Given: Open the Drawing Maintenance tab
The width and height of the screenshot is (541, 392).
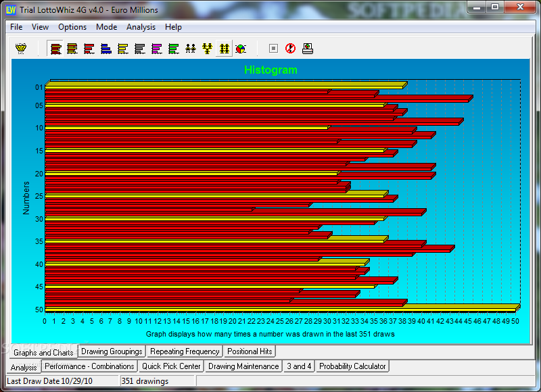Looking at the screenshot, I should click(x=243, y=366).
